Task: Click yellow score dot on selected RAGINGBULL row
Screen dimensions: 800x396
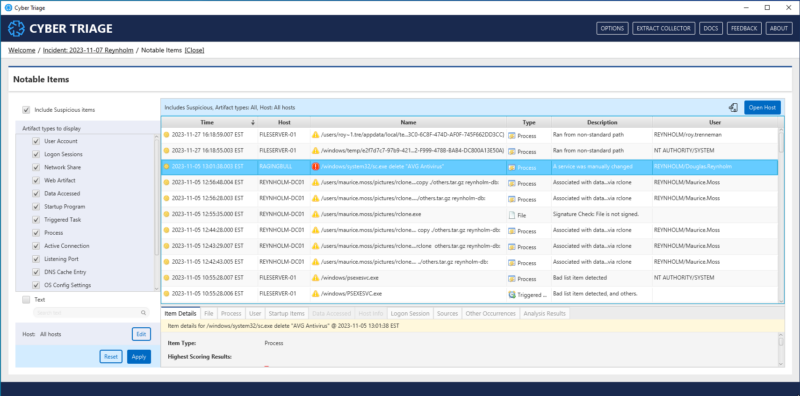Action: (x=166, y=167)
